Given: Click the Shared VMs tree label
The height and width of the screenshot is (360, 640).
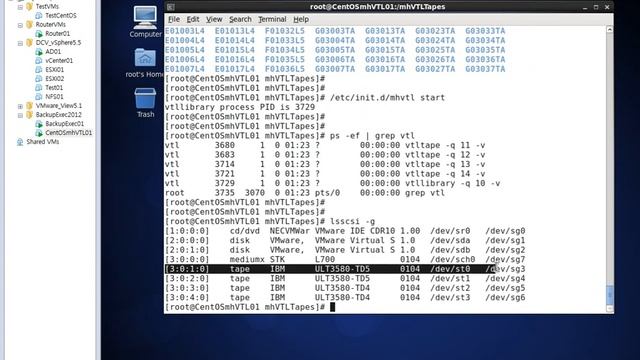Looking at the screenshot, I should pyautogui.click(x=42, y=142).
